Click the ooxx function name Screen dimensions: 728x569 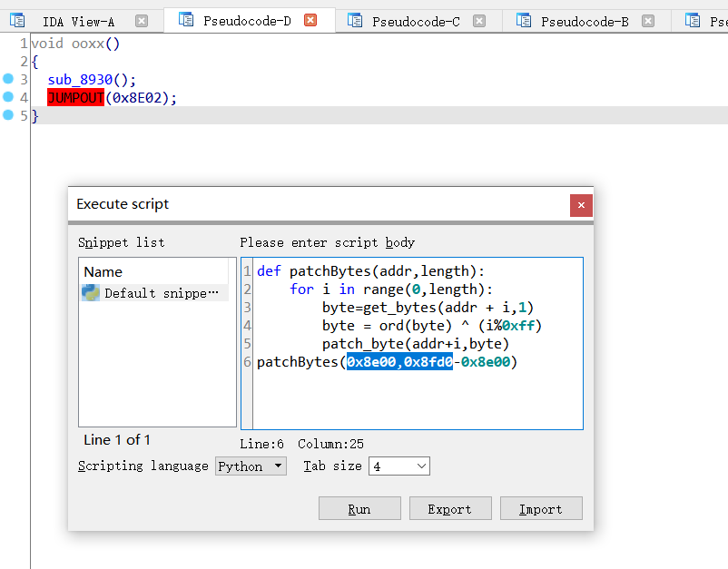tap(88, 44)
